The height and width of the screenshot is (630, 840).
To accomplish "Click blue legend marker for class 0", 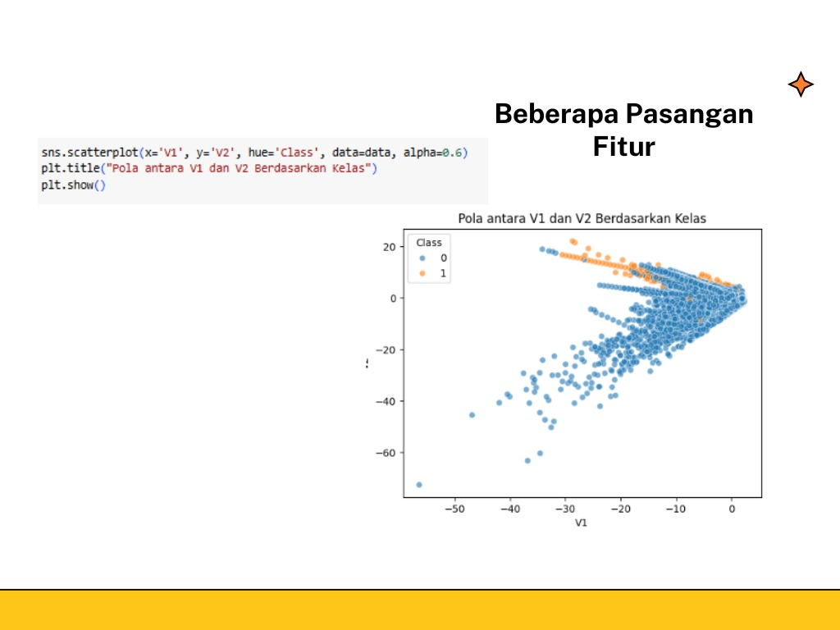I will [422, 258].
